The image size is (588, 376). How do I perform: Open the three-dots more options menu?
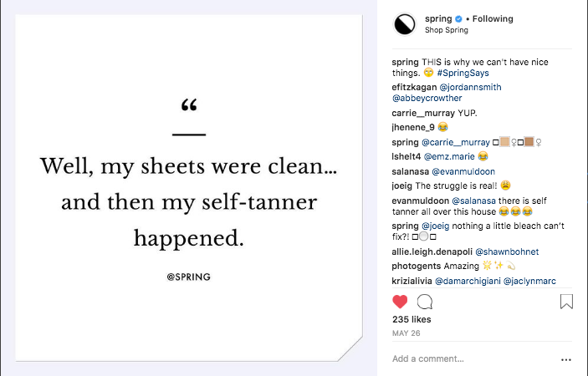pos(566,359)
